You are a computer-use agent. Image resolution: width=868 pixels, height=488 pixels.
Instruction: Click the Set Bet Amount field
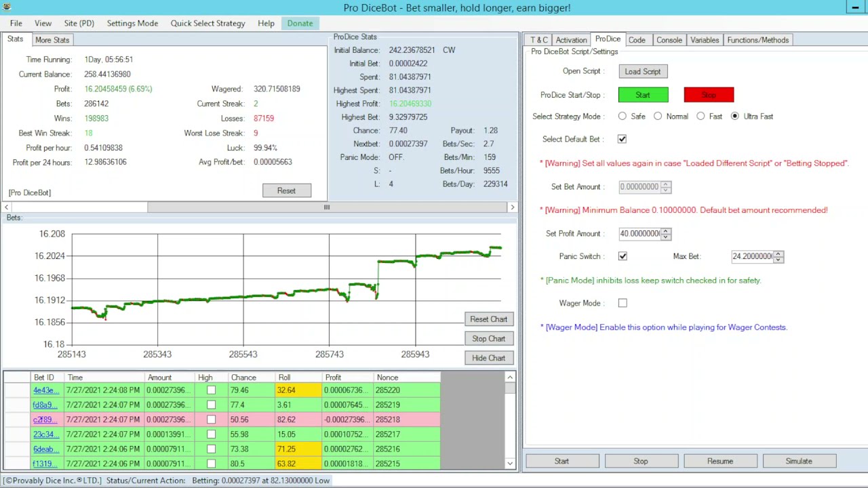pyautogui.click(x=639, y=186)
